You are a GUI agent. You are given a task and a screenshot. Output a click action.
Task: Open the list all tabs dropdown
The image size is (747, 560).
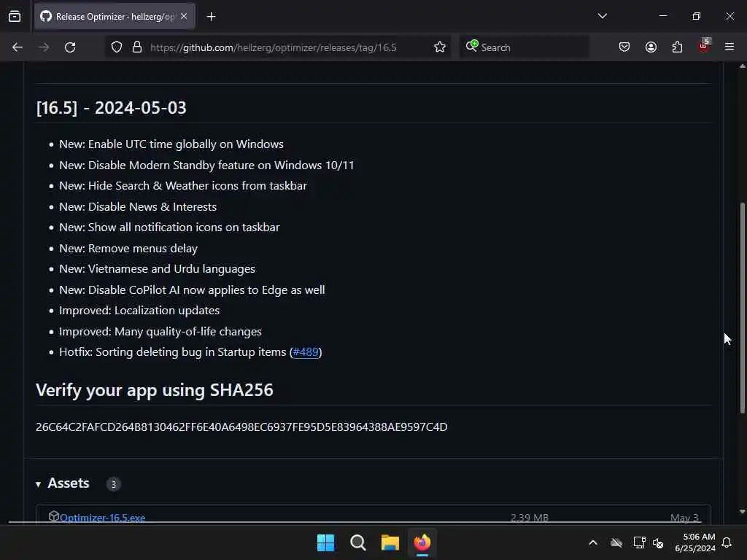(x=602, y=16)
